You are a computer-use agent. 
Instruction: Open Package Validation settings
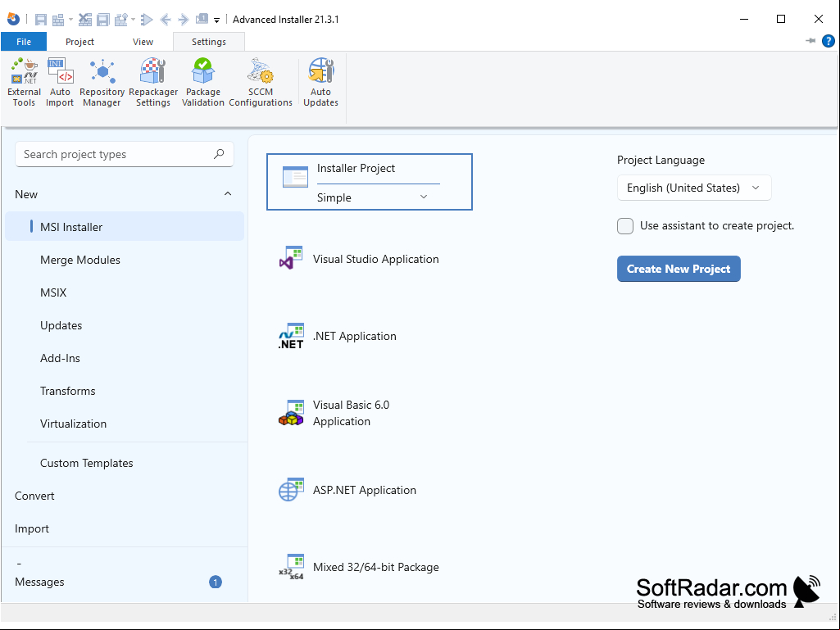[203, 83]
